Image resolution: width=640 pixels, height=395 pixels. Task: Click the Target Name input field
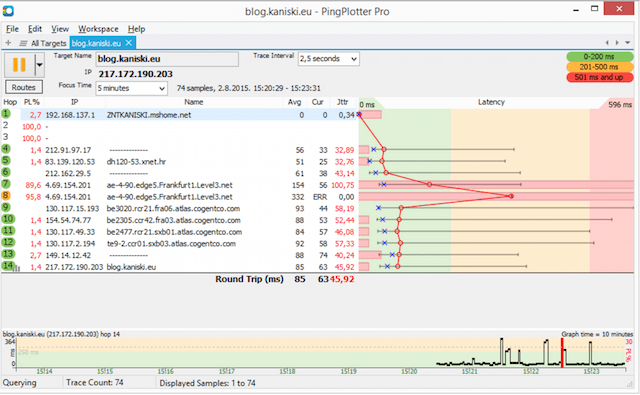pos(167,59)
